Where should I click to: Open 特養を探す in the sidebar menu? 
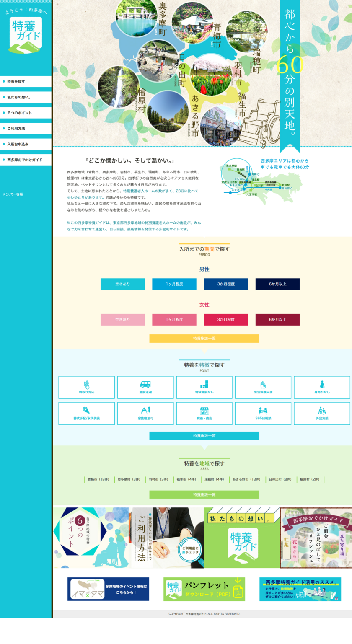(26, 81)
